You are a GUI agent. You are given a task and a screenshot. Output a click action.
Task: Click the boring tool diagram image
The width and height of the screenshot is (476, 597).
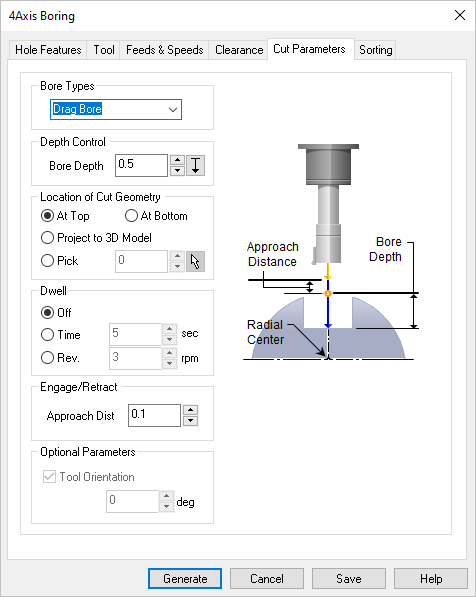(331, 252)
